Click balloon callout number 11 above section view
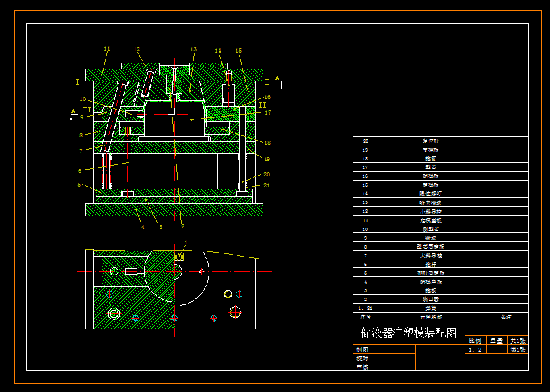Image resolution: width=550 pixels, height=392 pixels. [106, 48]
